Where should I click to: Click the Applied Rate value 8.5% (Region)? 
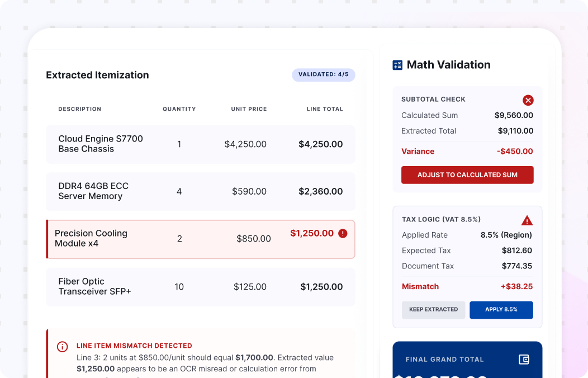tap(506, 235)
